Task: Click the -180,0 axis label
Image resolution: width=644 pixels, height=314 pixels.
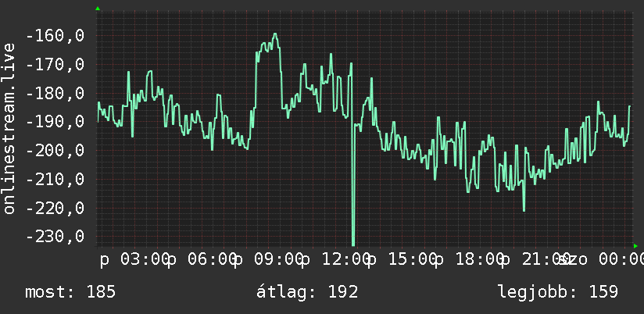Action: pyautogui.click(x=55, y=94)
